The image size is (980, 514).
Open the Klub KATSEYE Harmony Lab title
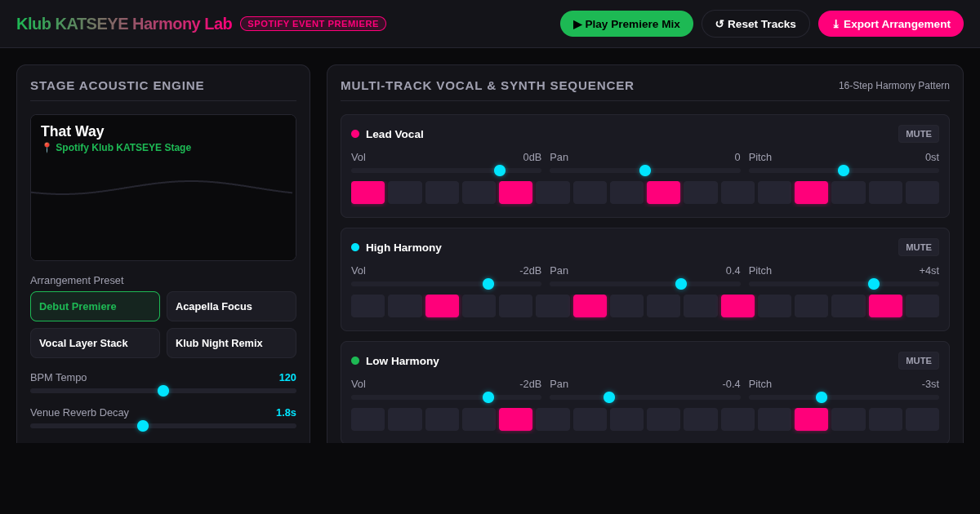pos(124,24)
